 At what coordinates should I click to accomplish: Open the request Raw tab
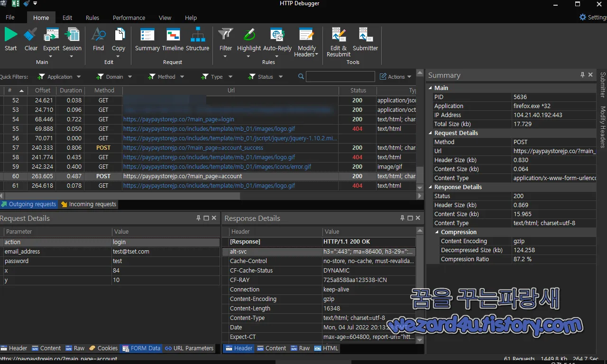[75, 348]
